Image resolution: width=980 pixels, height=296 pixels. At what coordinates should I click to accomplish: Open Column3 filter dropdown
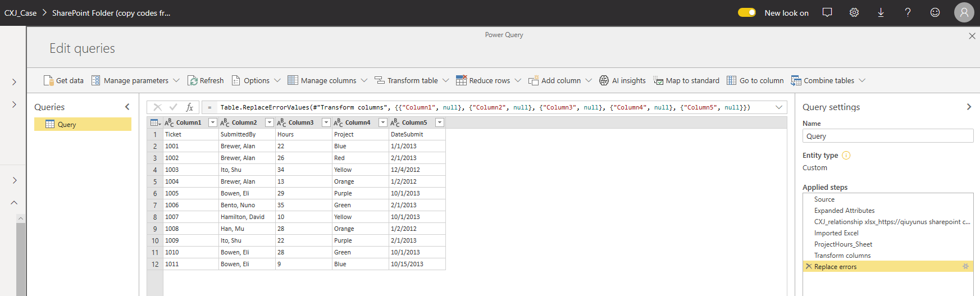(x=326, y=122)
